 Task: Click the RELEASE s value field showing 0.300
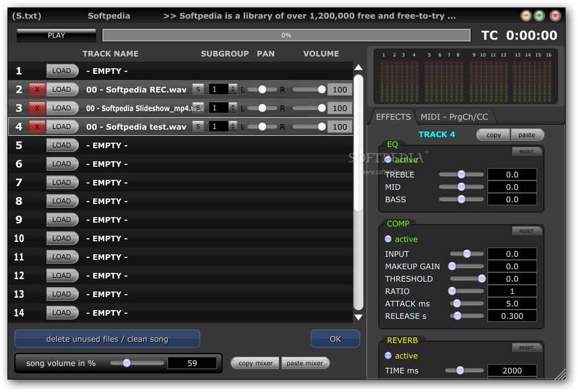click(512, 316)
